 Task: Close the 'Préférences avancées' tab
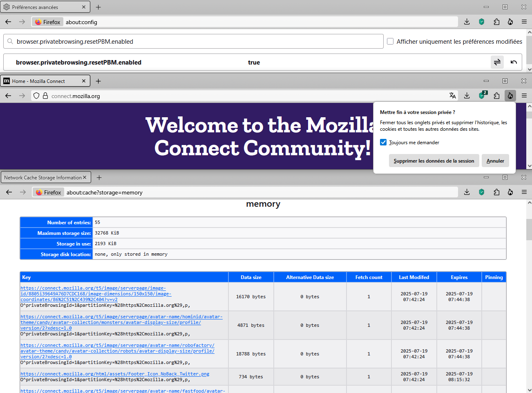pos(84,7)
